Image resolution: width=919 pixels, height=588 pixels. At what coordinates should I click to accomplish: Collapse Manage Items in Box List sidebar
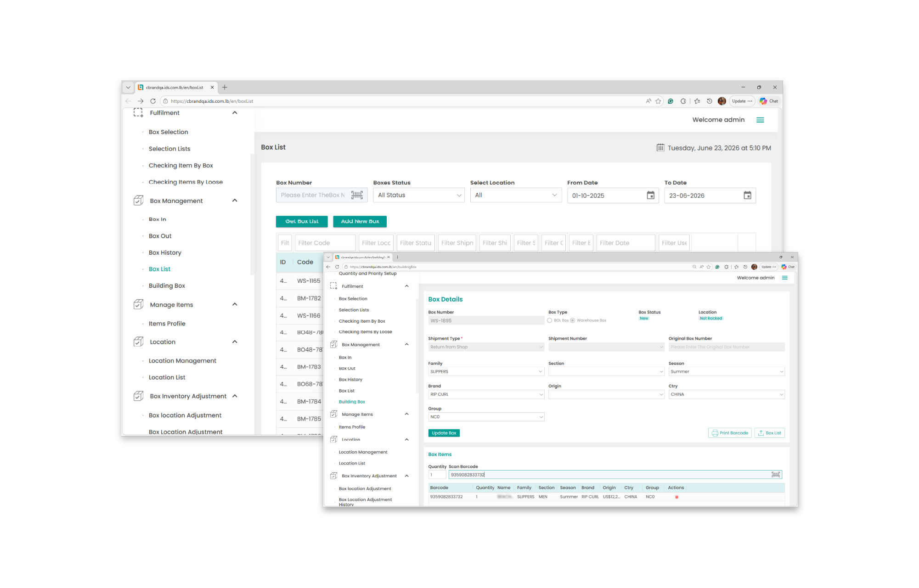pyautogui.click(x=235, y=304)
